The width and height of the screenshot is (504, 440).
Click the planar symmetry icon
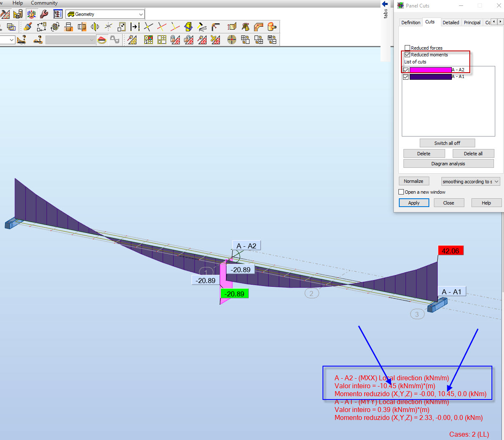coord(95,27)
